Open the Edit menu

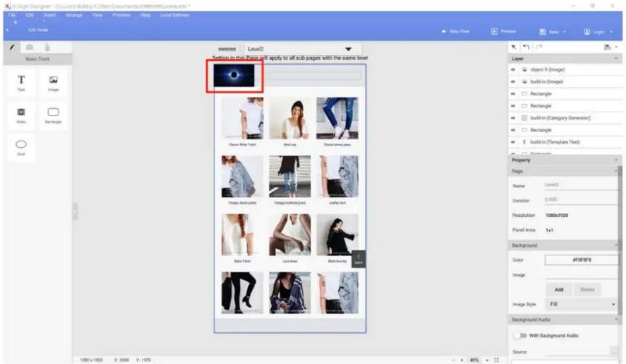pos(30,15)
